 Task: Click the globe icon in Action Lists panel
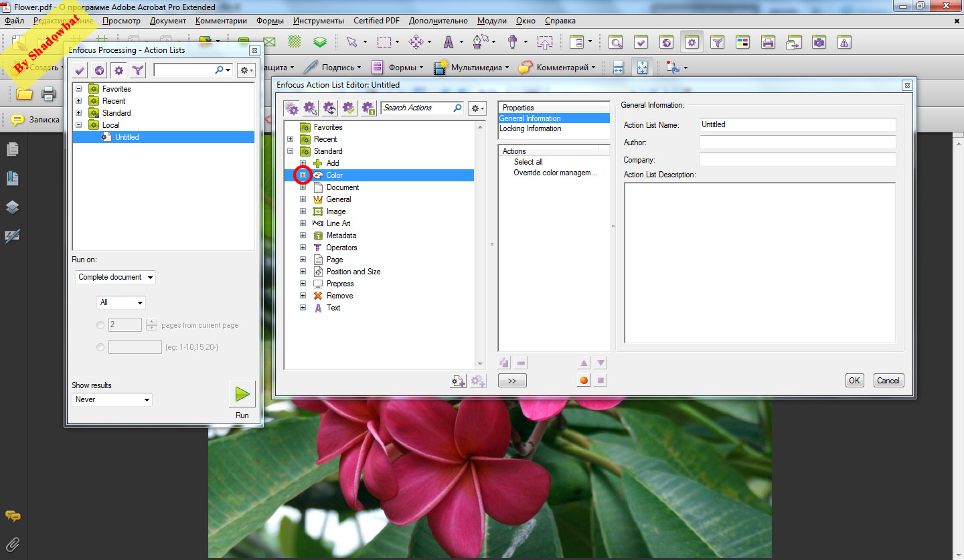pyautogui.click(x=99, y=70)
